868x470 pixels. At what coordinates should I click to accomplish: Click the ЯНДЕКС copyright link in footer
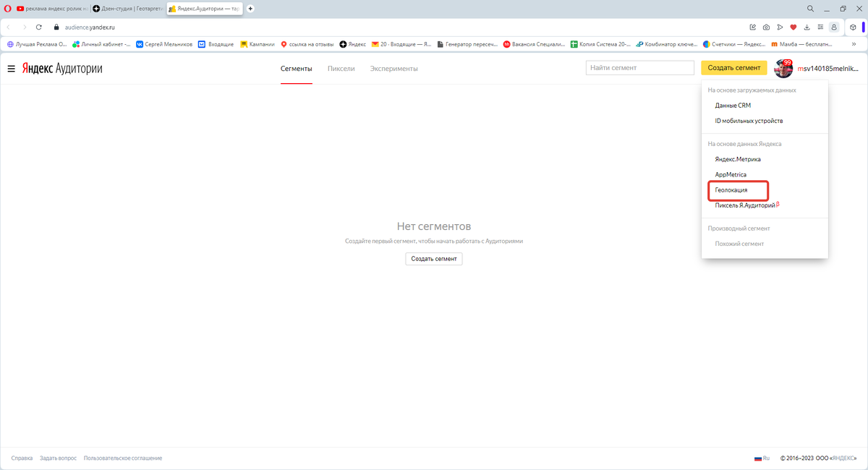point(843,458)
